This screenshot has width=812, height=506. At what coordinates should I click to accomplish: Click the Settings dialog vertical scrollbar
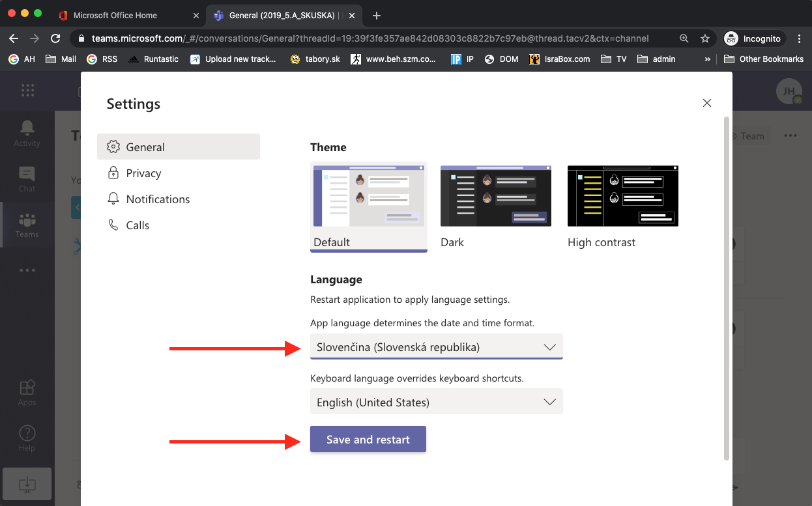click(727, 287)
